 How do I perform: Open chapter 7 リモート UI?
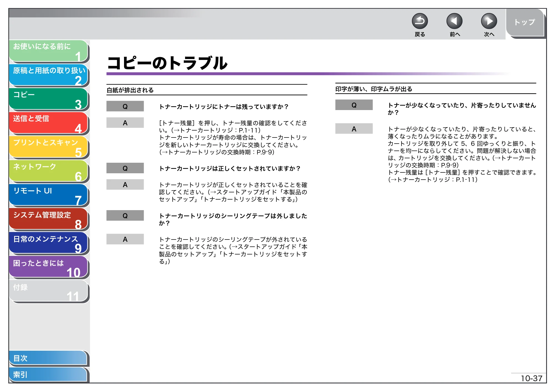click(48, 195)
